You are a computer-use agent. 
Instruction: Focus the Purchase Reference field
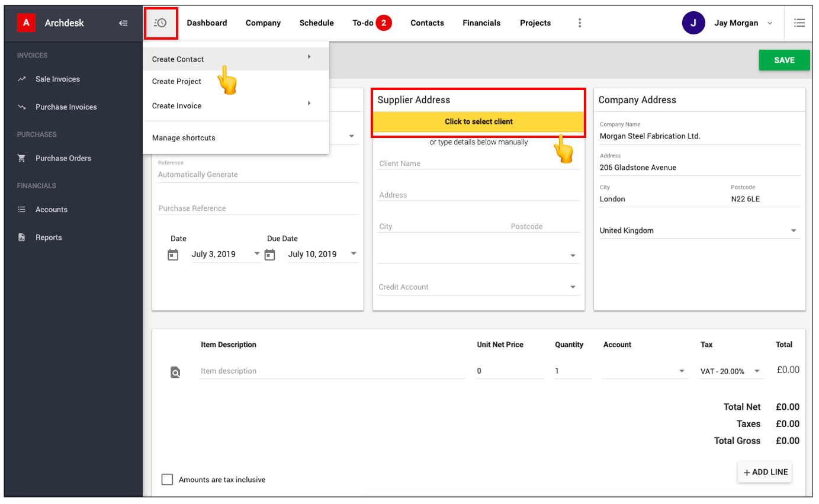click(x=258, y=208)
